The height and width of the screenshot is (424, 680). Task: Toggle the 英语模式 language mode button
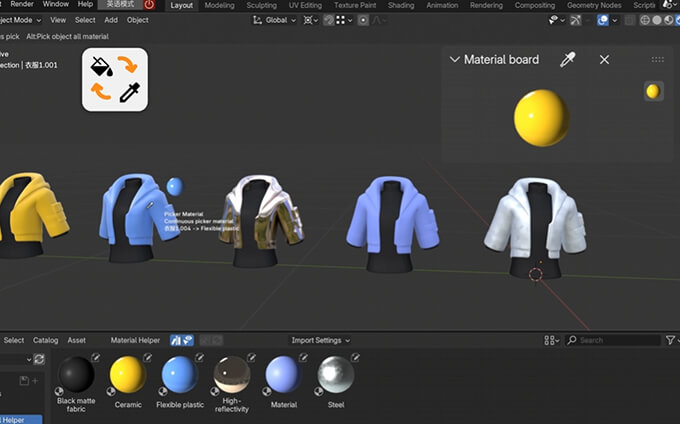tap(119, 5)
